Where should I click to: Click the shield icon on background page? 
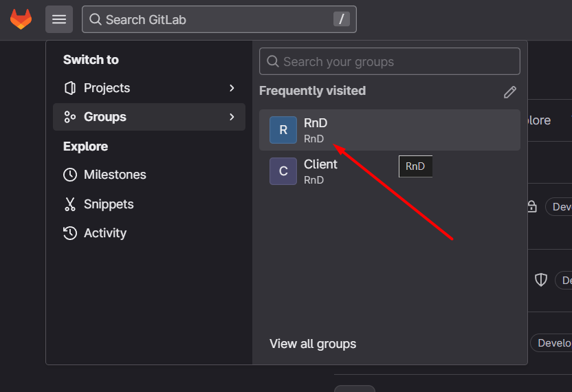point(540,280)
